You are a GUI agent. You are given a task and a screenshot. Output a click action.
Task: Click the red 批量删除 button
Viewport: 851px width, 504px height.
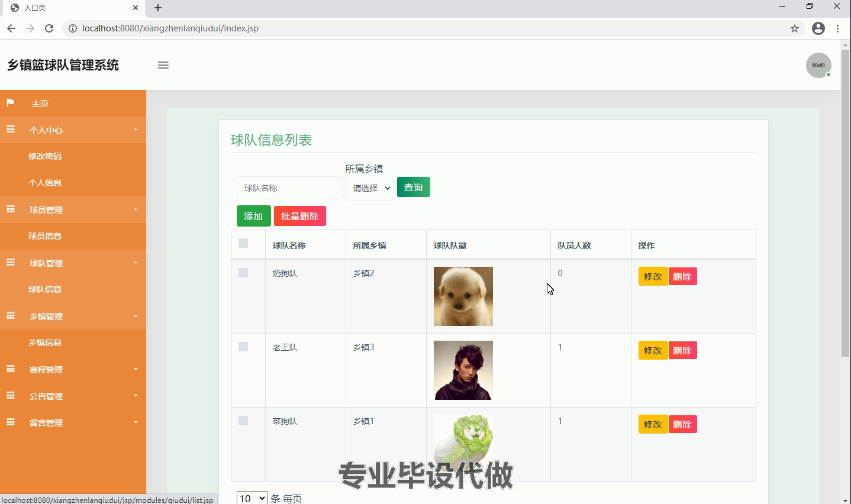pyautogui.click(x=300, y=216)
